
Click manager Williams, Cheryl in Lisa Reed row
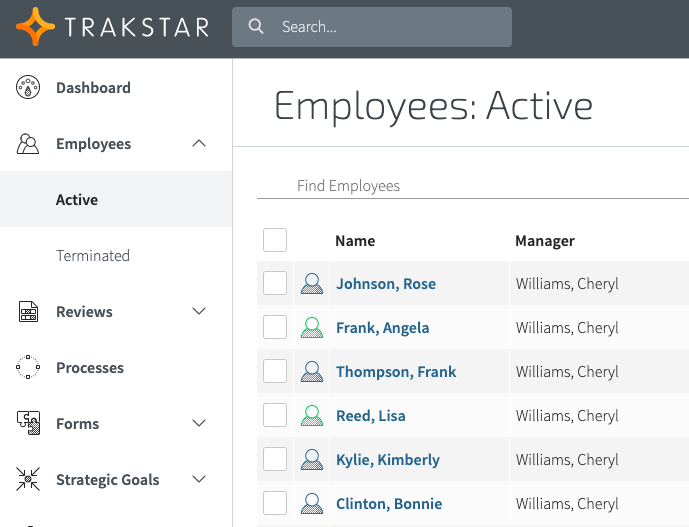point(567,416)
